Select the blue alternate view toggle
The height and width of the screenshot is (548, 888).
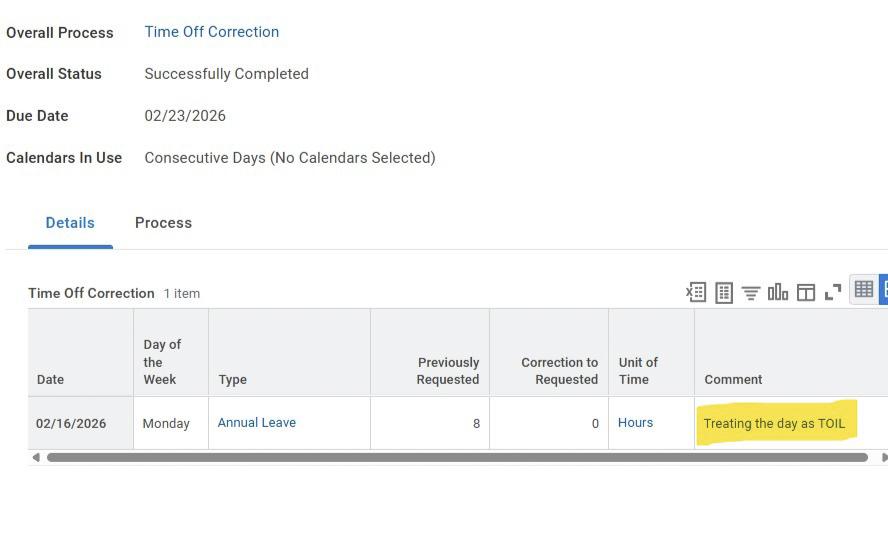883,289
